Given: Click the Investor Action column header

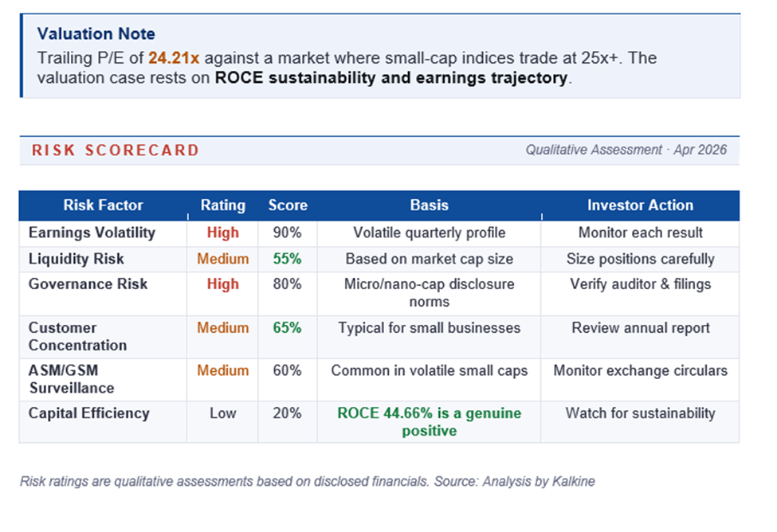Looking at the screenshot, I should coord(640,205).
